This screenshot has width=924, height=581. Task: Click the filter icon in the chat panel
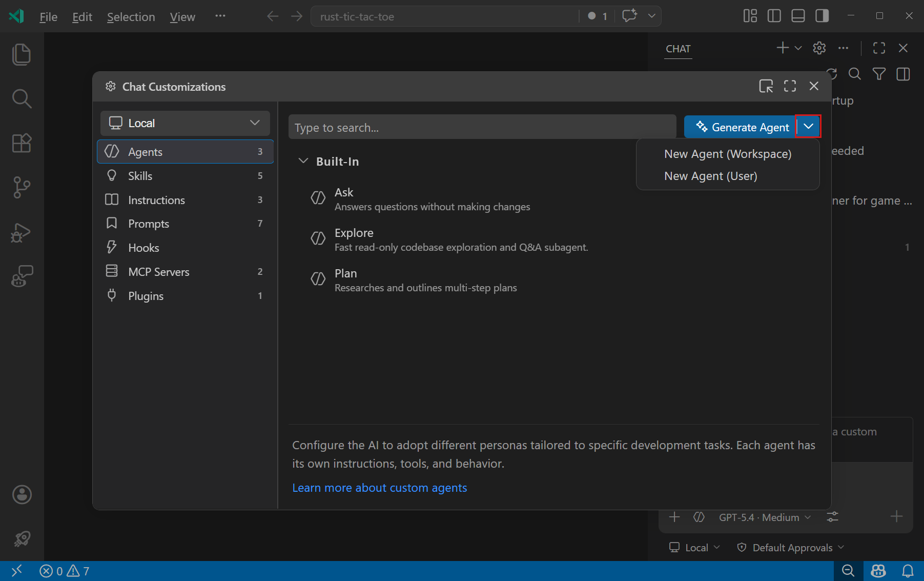879,74
